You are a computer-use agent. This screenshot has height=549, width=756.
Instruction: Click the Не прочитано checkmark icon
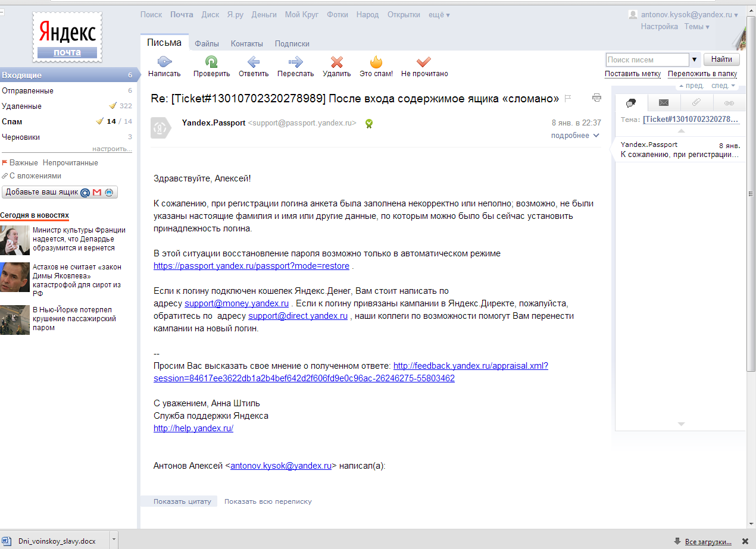pyautogui.click(x=424, y=61)
